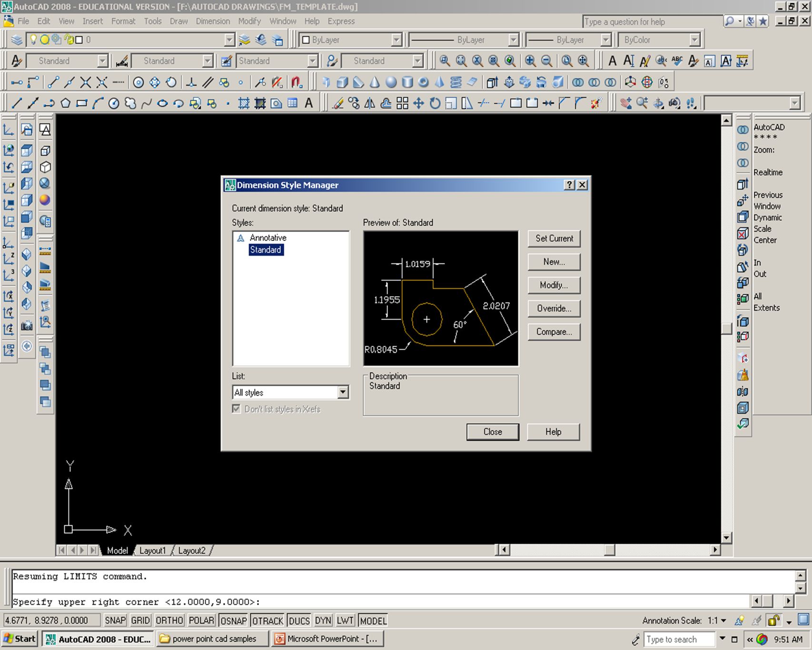Toggle GRID display in status bar

140,620
